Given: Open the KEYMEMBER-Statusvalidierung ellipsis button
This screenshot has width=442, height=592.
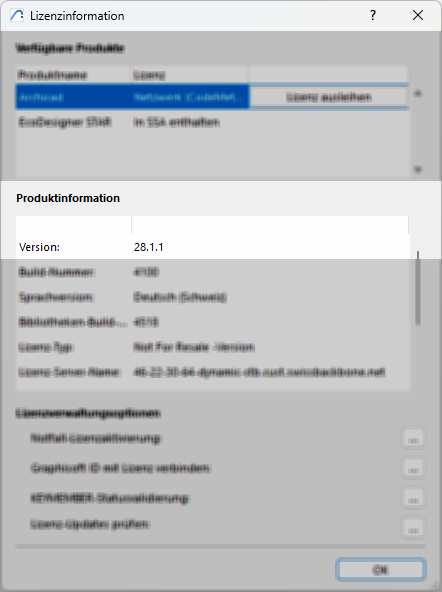Looking at the screenshot, I should [x=413, y=498].
